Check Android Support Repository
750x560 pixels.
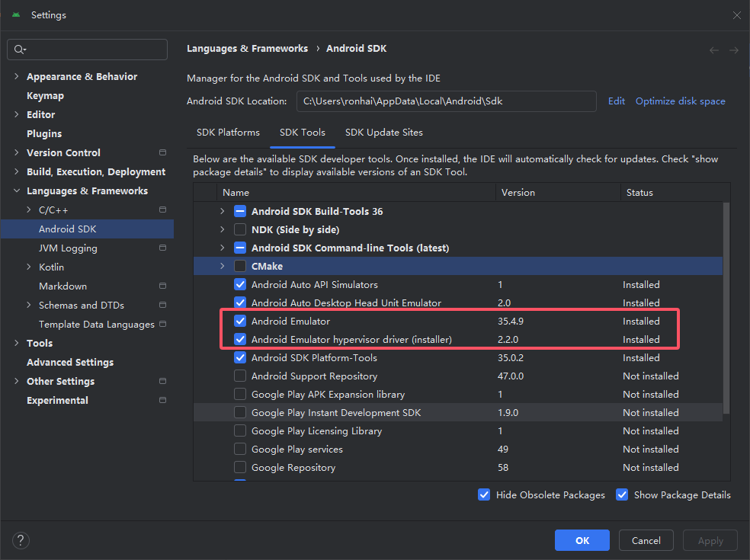(240, 376)
